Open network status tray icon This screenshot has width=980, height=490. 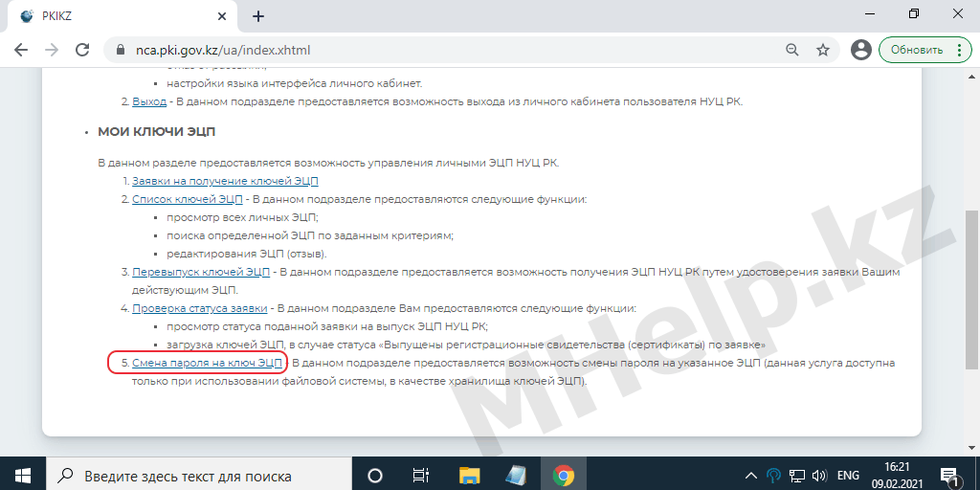[796, 476]
